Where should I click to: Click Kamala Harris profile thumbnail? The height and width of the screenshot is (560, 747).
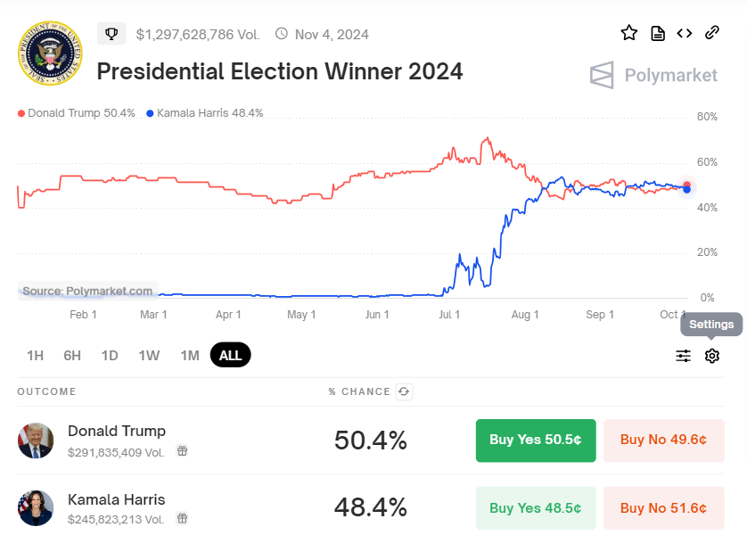pos(36,507)
